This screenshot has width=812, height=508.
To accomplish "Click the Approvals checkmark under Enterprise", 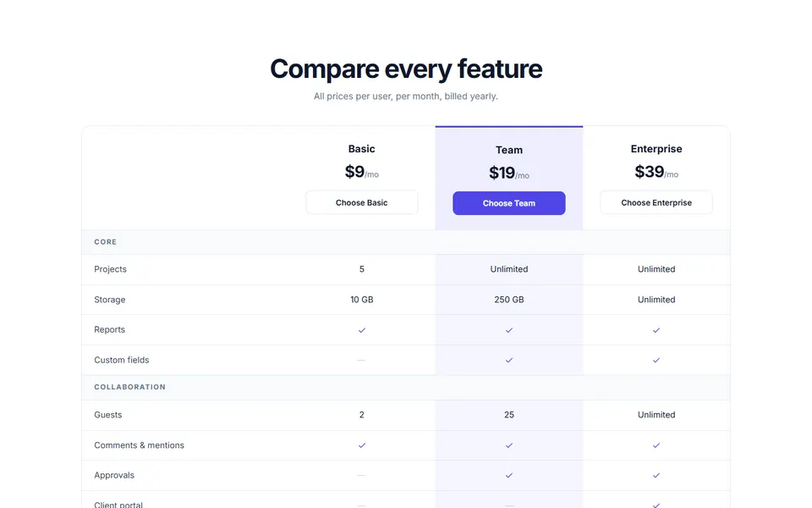I will coord(656,475).
